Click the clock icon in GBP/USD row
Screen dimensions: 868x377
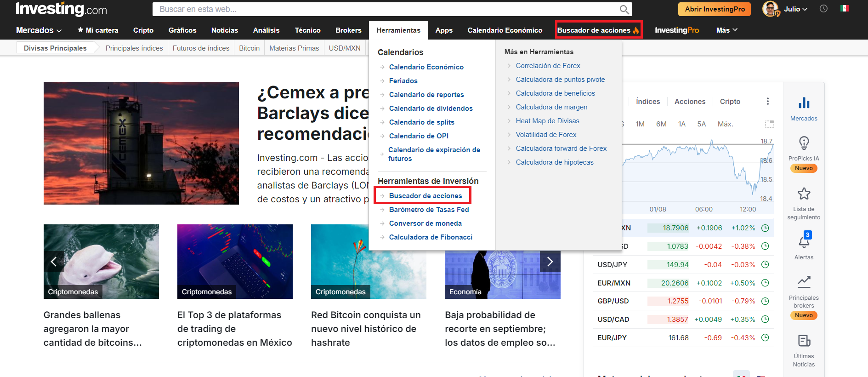coord(765,301)
